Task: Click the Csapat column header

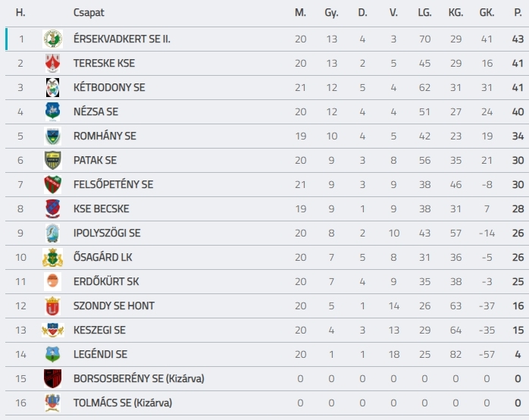Action: point(89,13)
